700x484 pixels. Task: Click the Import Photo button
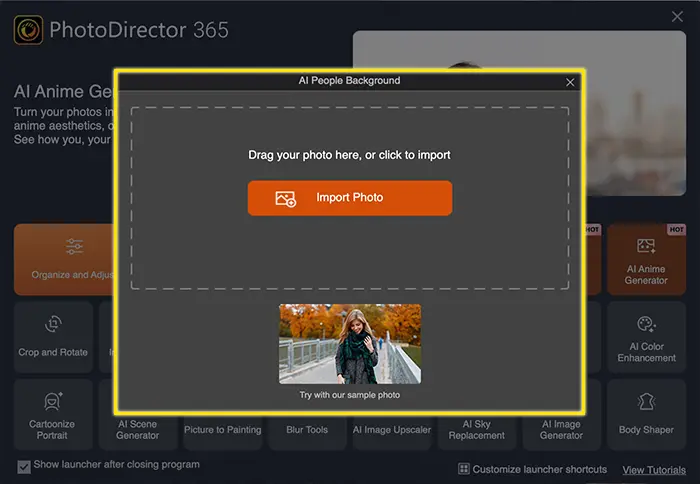pyautogui.click(x=350, y=198)
